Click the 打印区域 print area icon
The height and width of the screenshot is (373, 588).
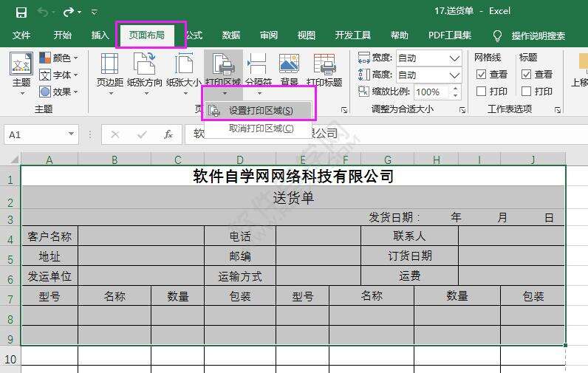click(x=224, y=64)
